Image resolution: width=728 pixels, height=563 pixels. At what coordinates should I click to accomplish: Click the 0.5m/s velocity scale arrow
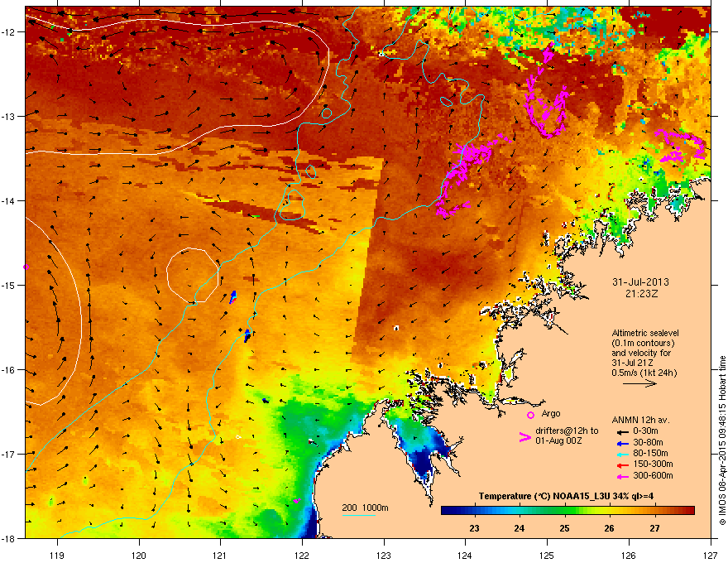639,383
